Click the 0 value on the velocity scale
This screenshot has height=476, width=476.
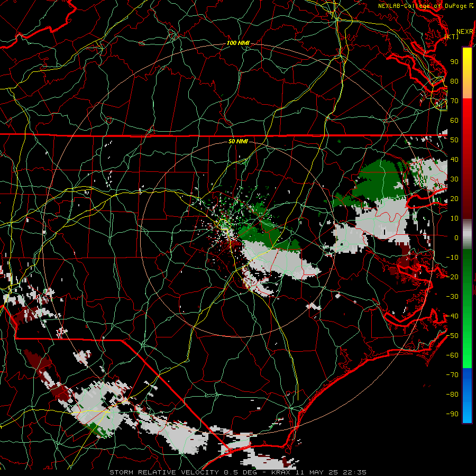tap(456, 238)
